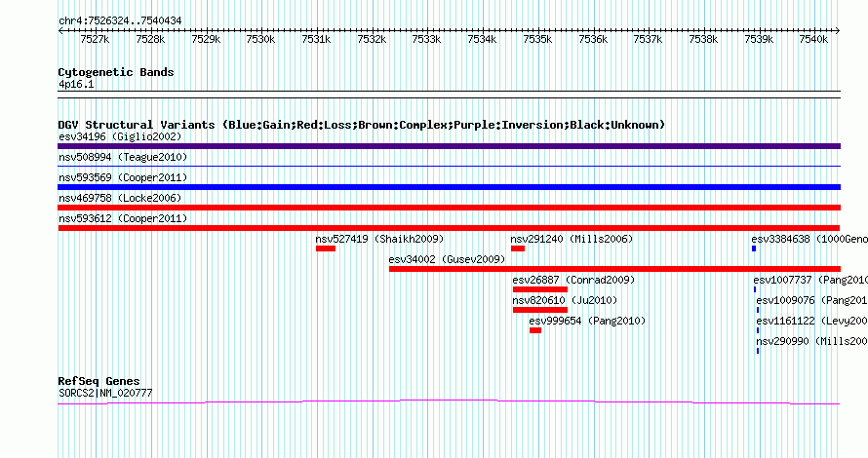
Task: Click the esv999654 (Pang2010) label
Action: click(x=587, y=321)
